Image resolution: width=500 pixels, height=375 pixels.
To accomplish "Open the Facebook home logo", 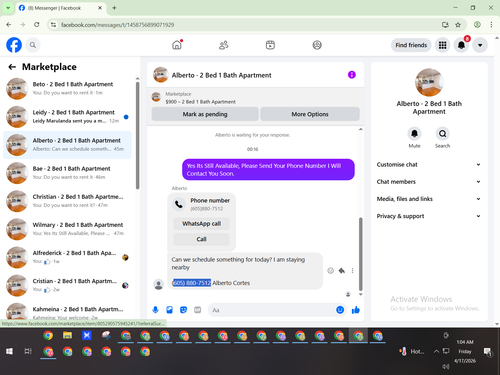I will tap(14, 45).
